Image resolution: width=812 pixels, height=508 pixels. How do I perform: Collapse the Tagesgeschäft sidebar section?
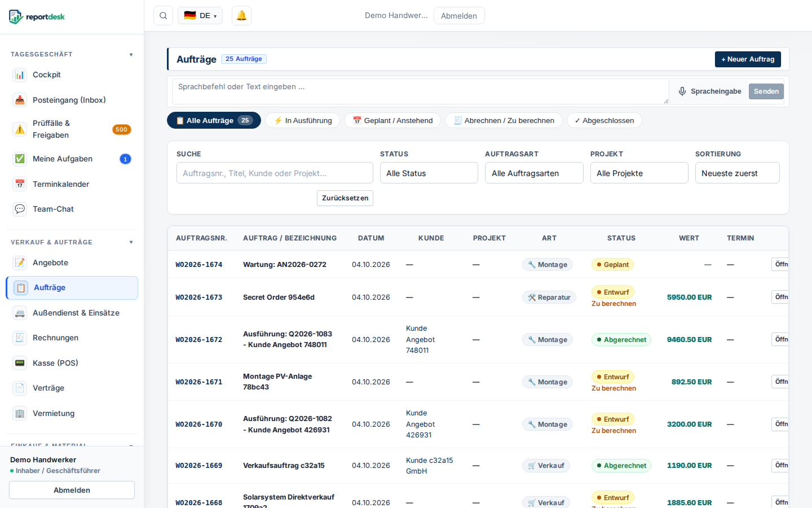point(131,55)
